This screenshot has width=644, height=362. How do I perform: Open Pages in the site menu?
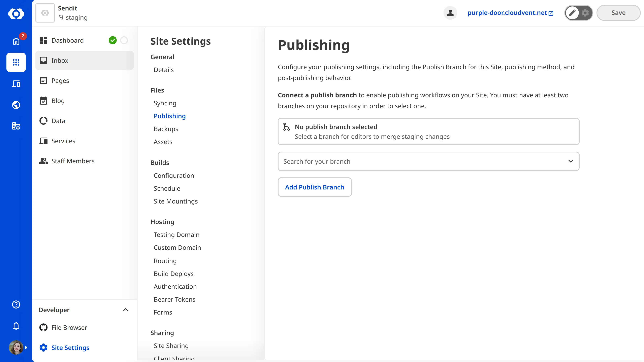(85, 80)
